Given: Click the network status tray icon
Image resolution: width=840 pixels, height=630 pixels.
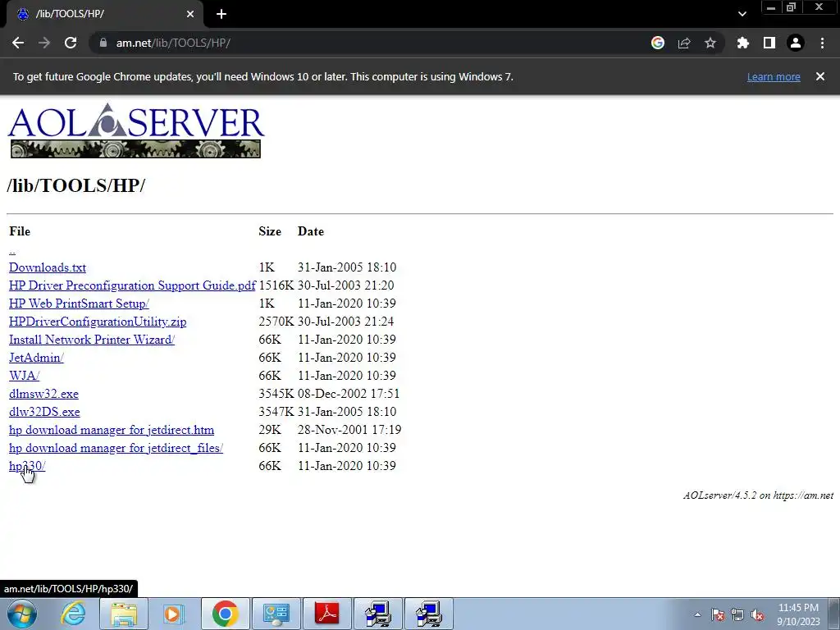Looking at the screenshot, I should point(737,614).
